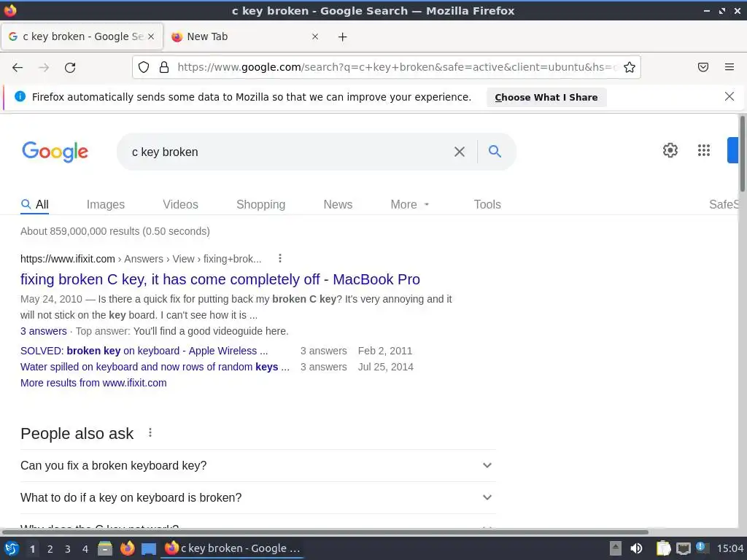The height and width of the screenshot is (560, 747).
Task: Click the horizontal page scrollbar
Action: point(325,532)
